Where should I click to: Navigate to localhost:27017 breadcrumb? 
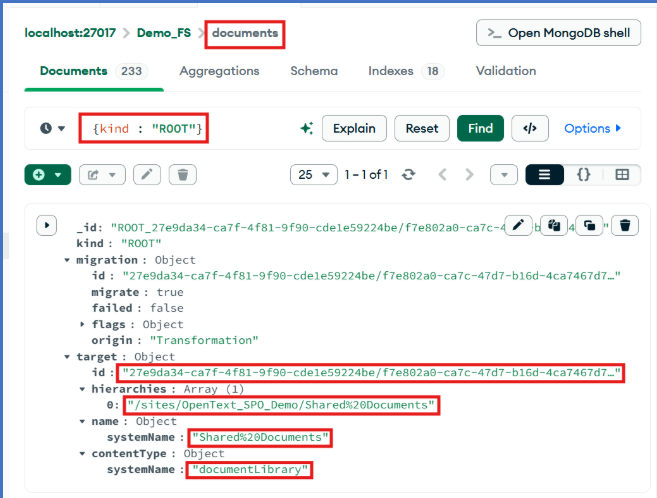click(70, 33)
